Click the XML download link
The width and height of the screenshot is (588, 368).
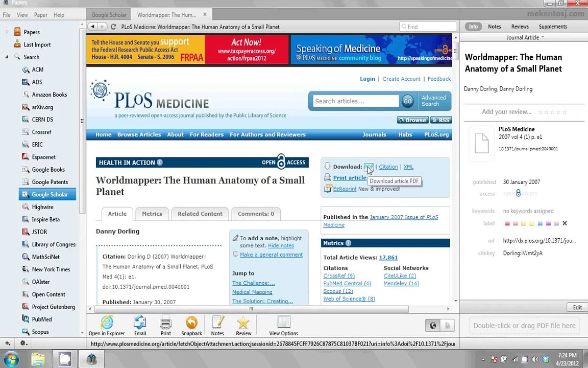click(x=408, y=167)
